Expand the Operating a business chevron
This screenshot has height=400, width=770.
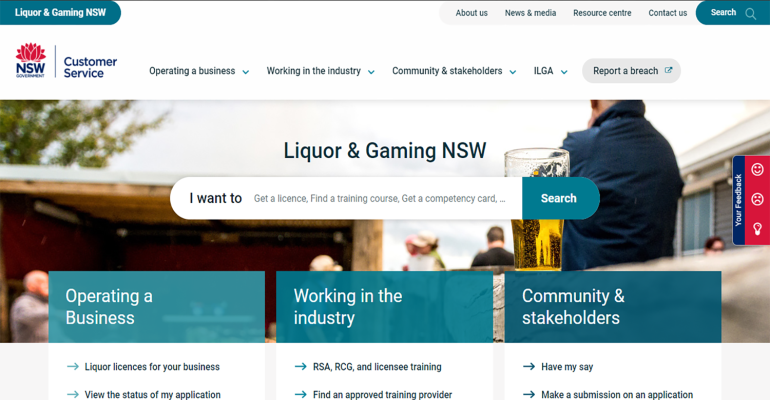click(x=246, y=72)
